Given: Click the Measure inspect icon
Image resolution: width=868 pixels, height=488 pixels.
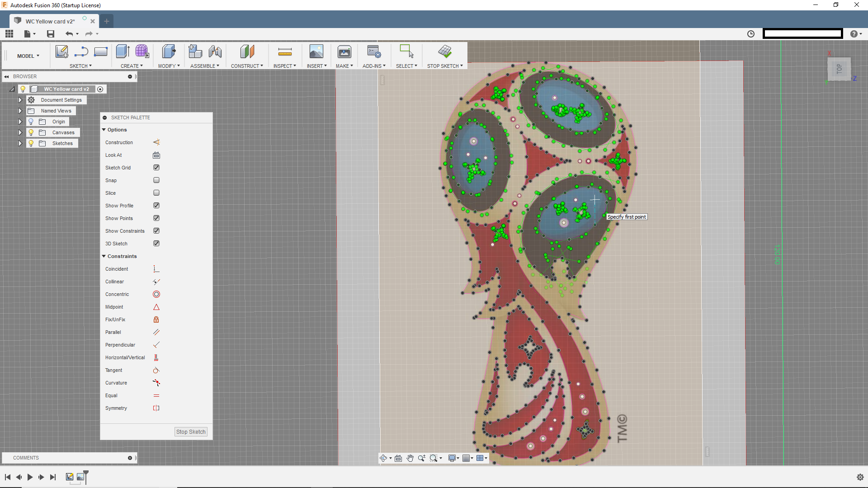Looking at the screenshot, I should pyautogui.click(x=285, y=52).
